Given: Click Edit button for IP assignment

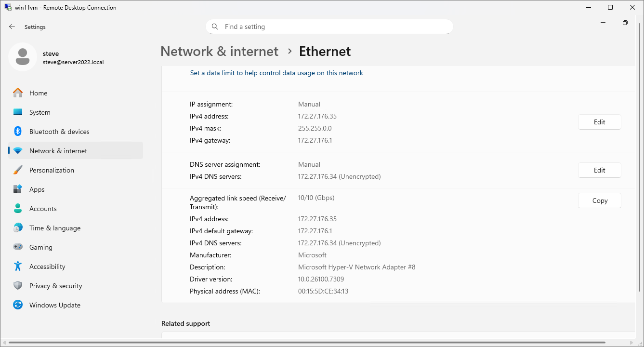Looking at the screenshot, I should click(x=599, y=122).
